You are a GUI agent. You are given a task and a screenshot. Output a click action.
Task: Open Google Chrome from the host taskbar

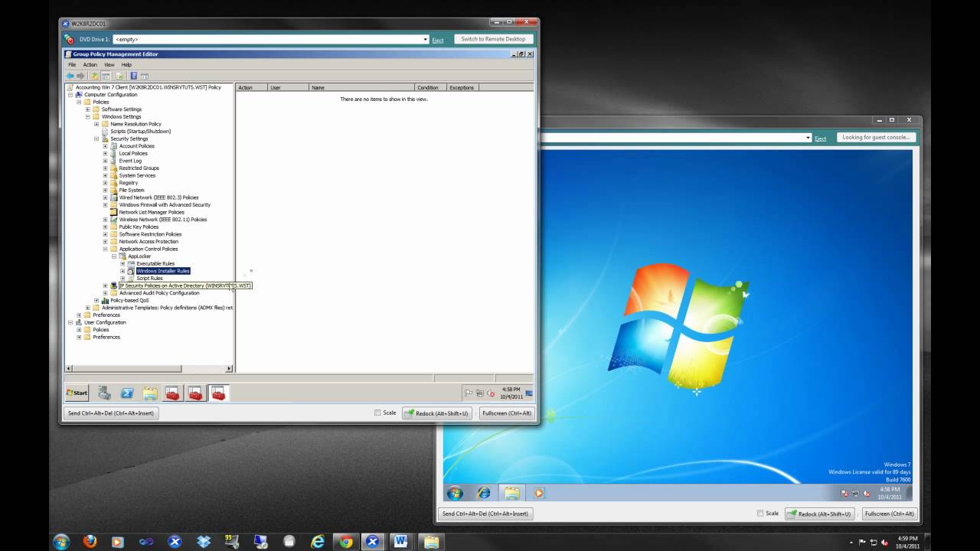coord(346,541)
